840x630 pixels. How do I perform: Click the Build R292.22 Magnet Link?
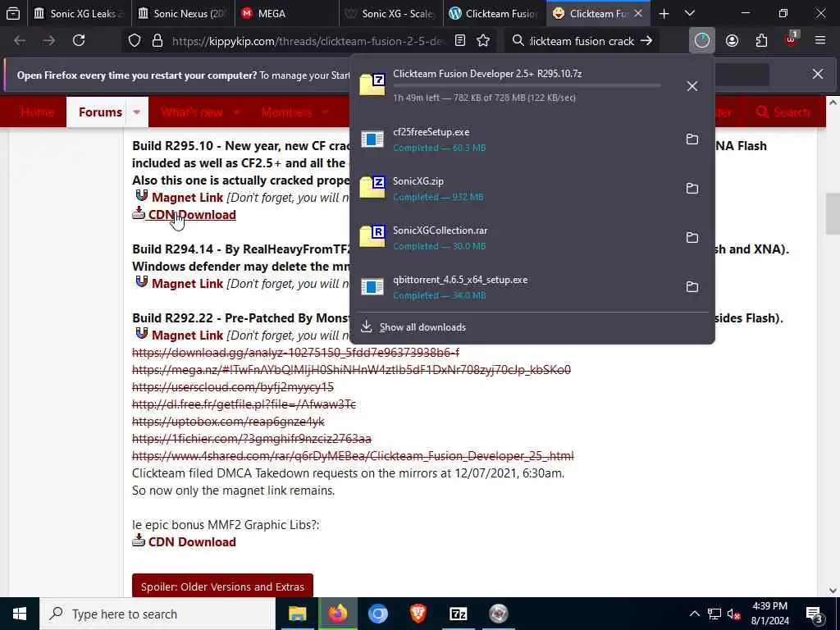(187, 335)
